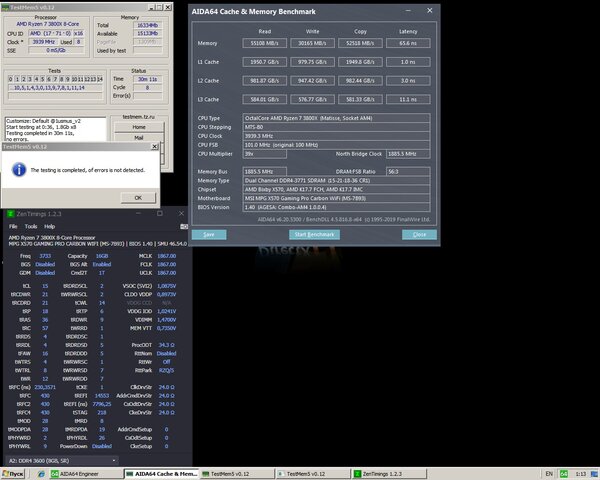
Task: Click the Memory Read 55108 MB/s field
Action: (x=264, y=43)
